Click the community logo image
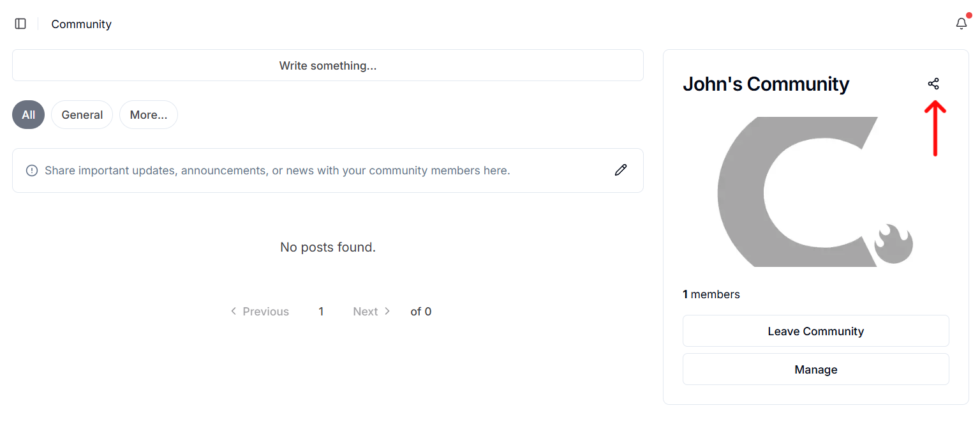 815,192
